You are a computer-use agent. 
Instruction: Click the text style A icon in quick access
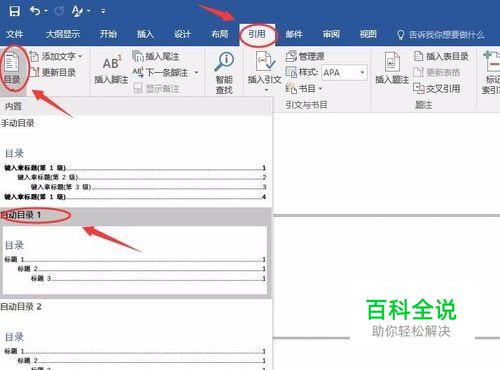pos(77,11)
